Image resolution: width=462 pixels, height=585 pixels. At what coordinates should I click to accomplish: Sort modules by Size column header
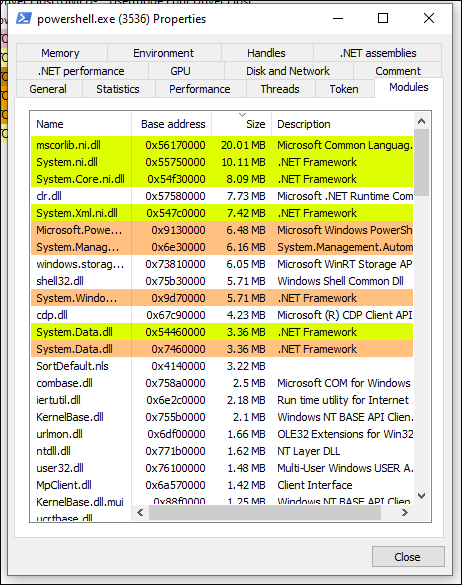point(241,124)
